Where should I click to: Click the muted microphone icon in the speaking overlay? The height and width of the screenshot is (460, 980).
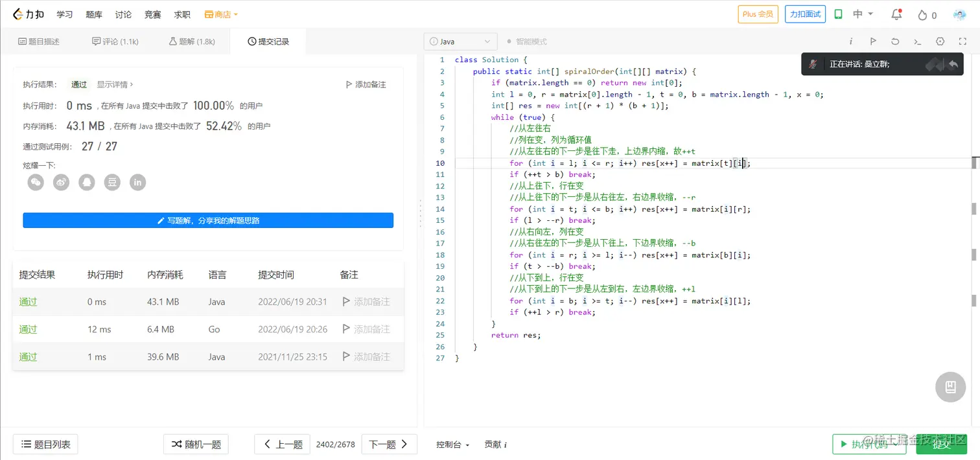click(x=813, y=64)
